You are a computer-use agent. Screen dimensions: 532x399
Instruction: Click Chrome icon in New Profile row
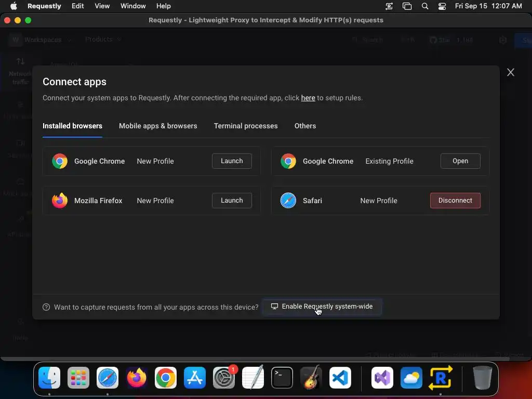60,161
